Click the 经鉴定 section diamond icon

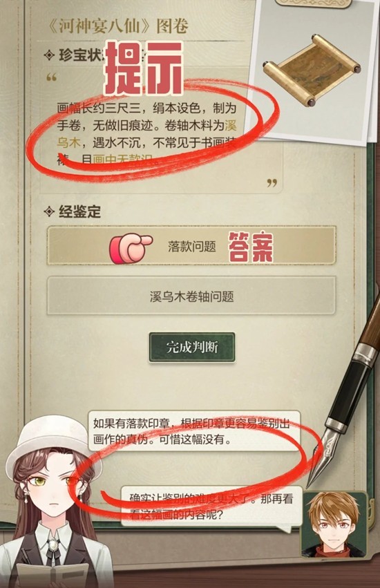point(50,211)
